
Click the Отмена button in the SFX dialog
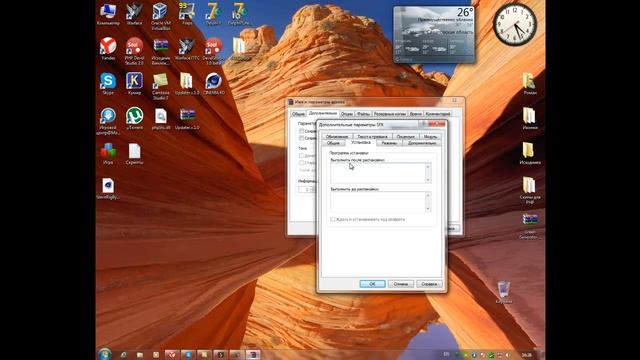point(400,284)
